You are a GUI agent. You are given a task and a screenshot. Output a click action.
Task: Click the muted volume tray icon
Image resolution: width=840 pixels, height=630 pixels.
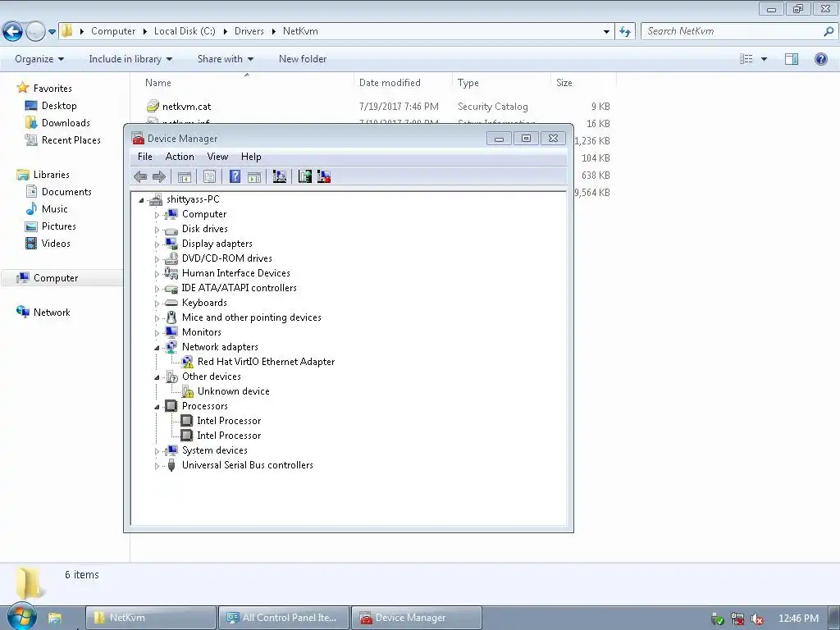(757, 619)
